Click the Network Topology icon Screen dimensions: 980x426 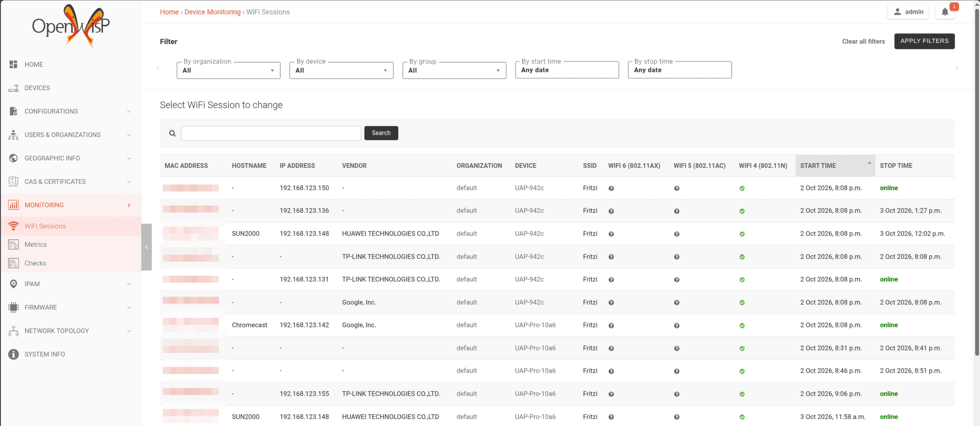(x=13, y=331)
